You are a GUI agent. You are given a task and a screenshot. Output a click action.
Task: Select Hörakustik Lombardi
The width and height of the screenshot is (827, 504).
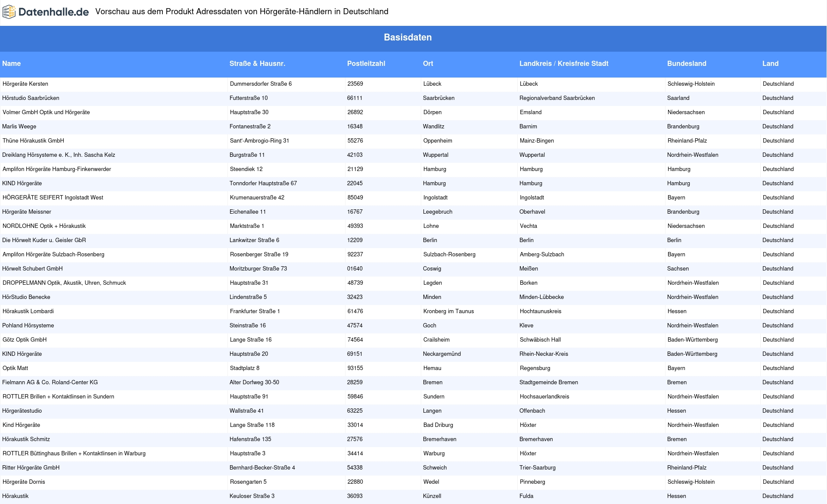[28, 311]
